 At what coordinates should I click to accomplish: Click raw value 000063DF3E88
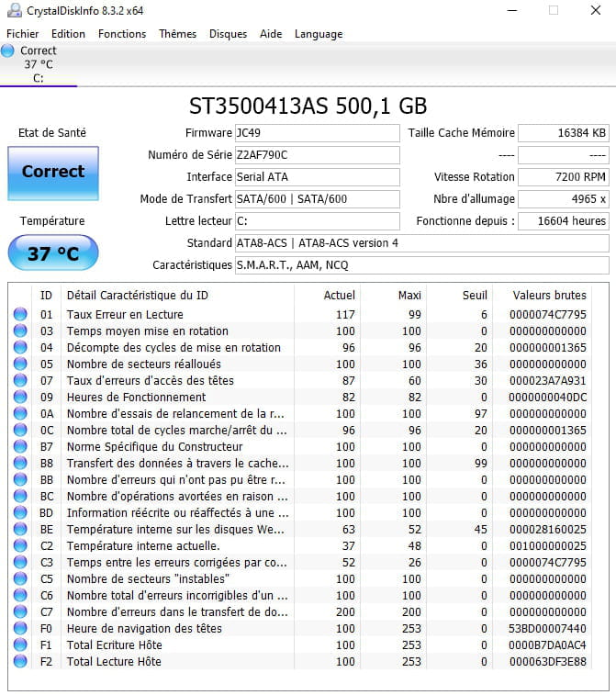point(548,661)
